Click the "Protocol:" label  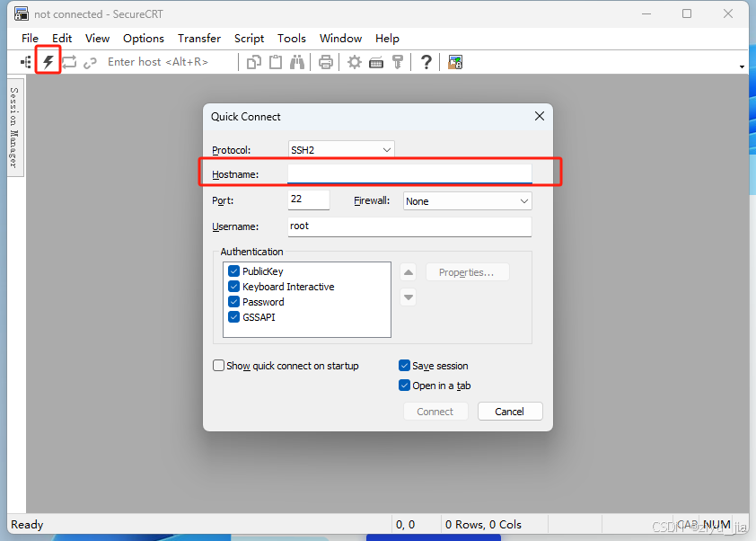point(232,150)
